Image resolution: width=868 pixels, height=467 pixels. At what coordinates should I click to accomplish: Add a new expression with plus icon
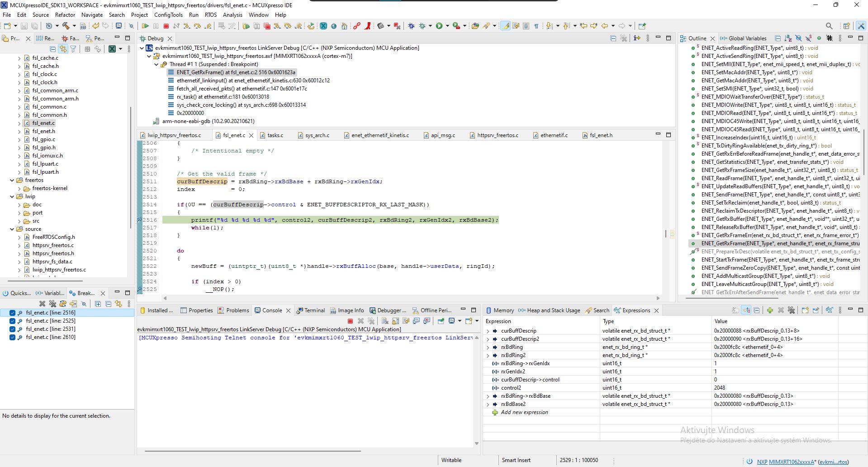769,310
